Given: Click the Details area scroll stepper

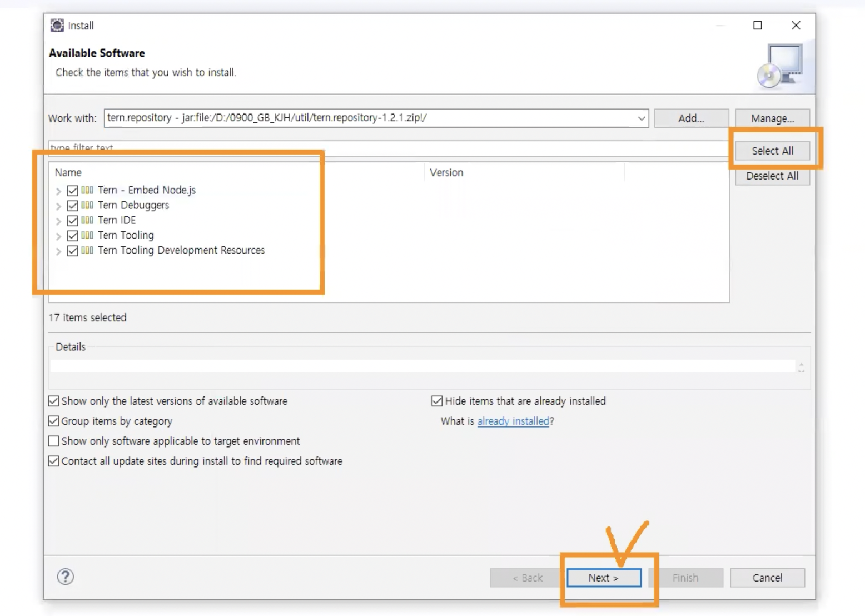Looking at the screenshot, I should [x=801, y=367].
